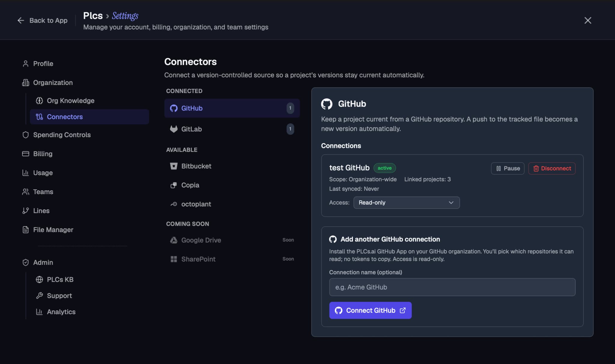Open the Profile settings page
The image size is (615, 364).
(x=43, y=64)
